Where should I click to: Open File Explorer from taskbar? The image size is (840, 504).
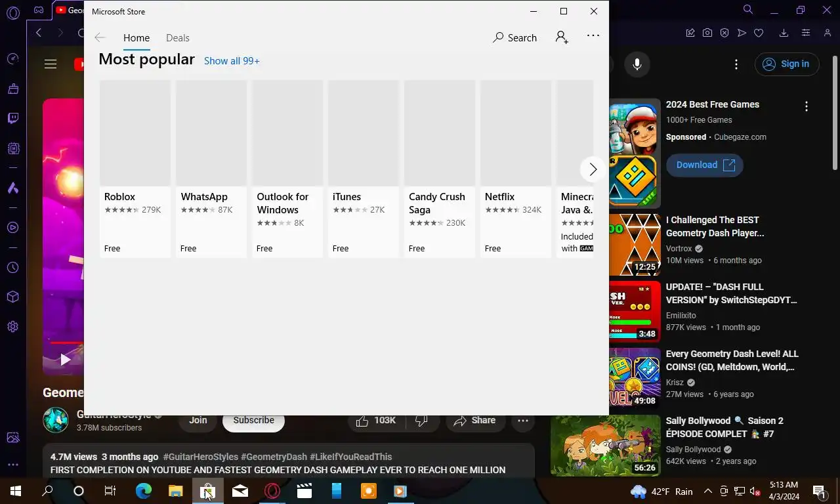tap(175, 491)
